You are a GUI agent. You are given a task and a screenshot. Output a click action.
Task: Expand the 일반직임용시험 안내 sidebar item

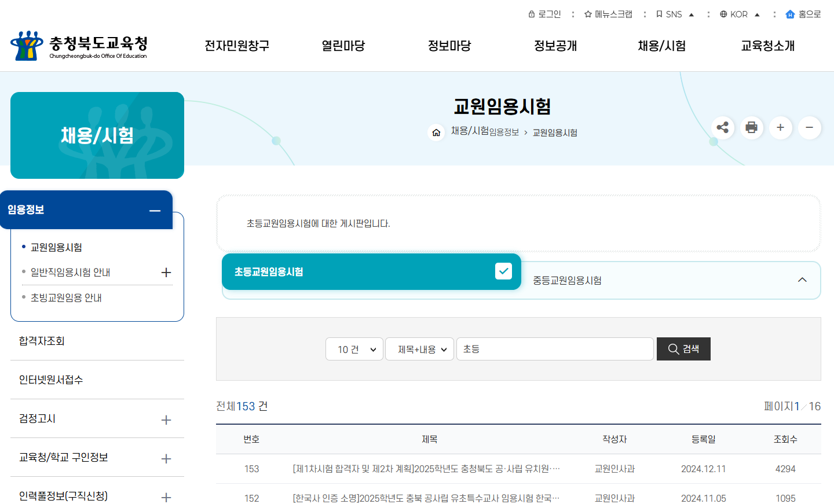point(166,272)
